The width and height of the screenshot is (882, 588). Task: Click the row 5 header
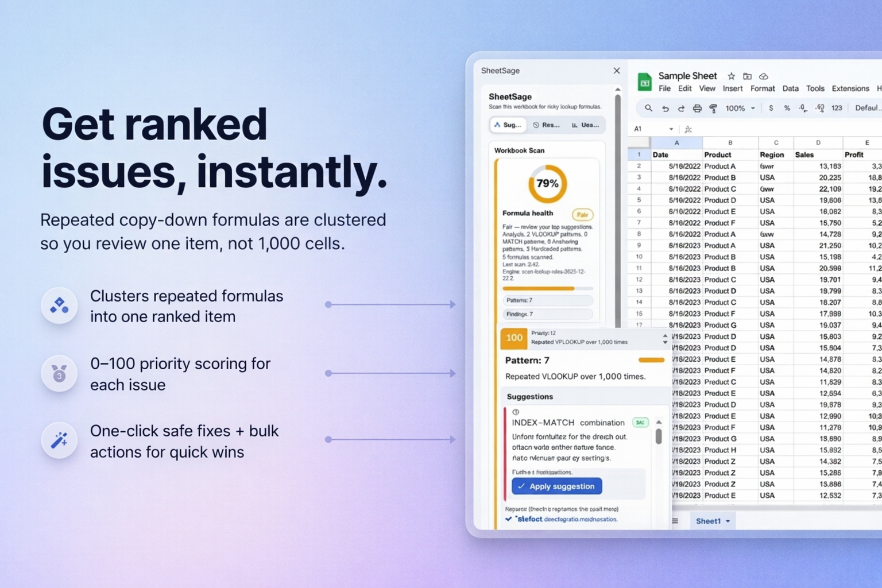639,200
